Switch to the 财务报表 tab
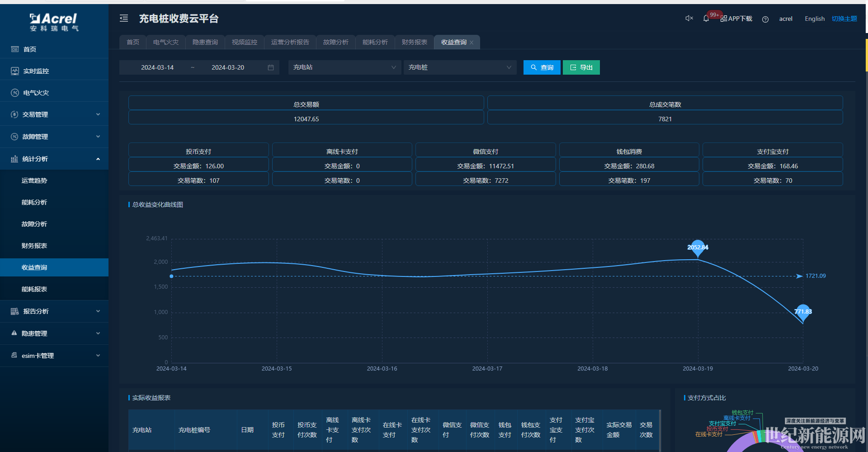Image resolution: width=868 pixels, height=452 pixels. [414, 42]
